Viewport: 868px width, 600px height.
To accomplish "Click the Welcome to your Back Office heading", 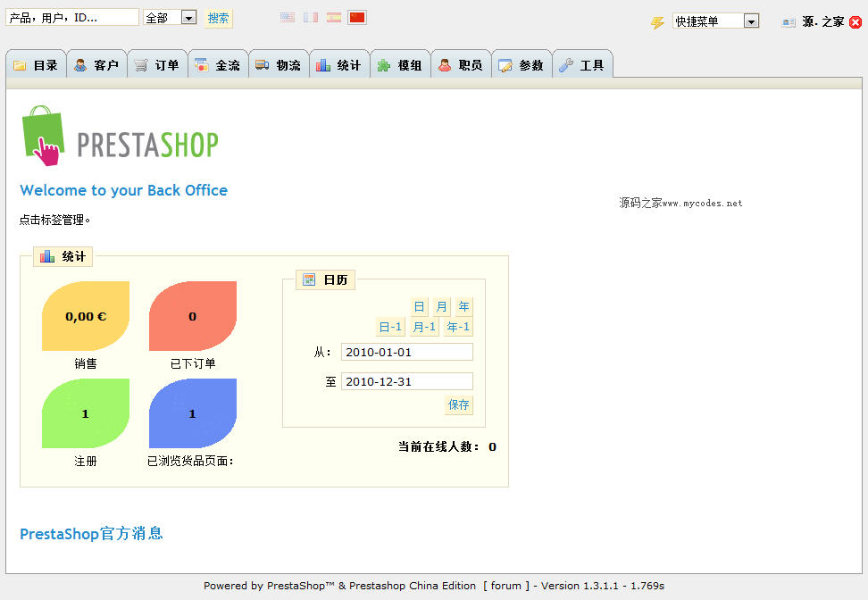I will [123, 190].
